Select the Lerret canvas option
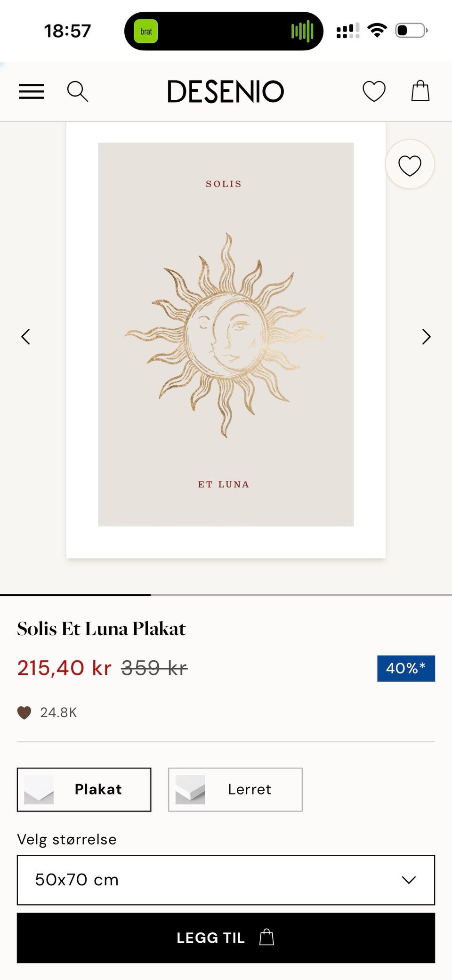Image resolution: width=452 pixels, height=980 pixels. click(x=235, y=789)
